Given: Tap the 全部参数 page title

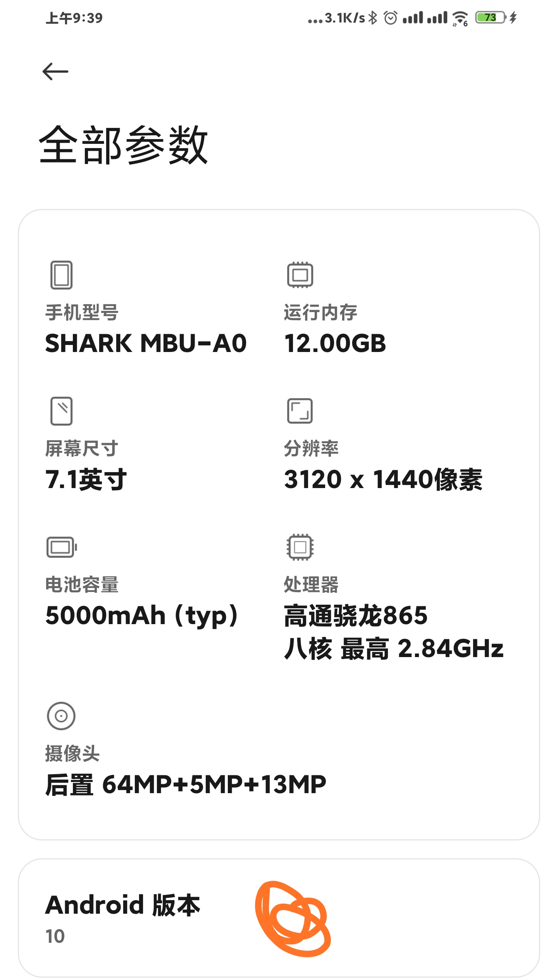Looking at the screenshot, I should (124, 145).
